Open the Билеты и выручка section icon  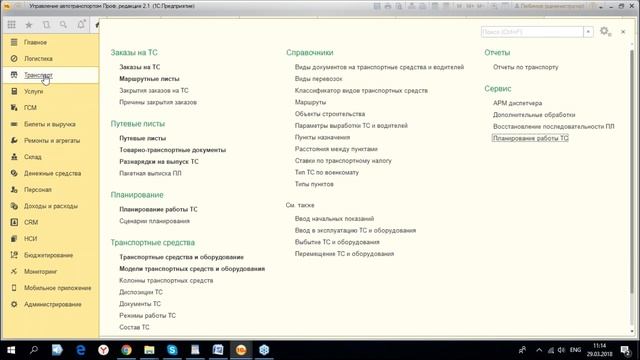(14, 124)
